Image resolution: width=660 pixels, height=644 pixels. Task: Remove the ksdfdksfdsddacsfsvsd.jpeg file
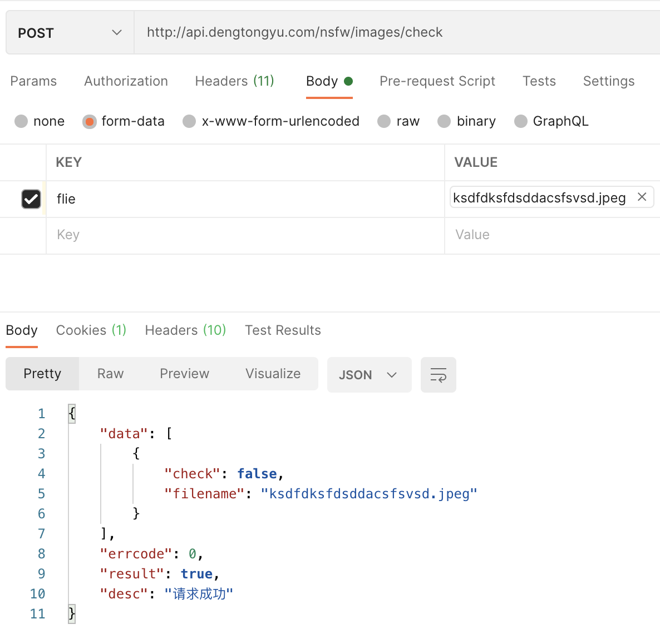click(642, 197)
